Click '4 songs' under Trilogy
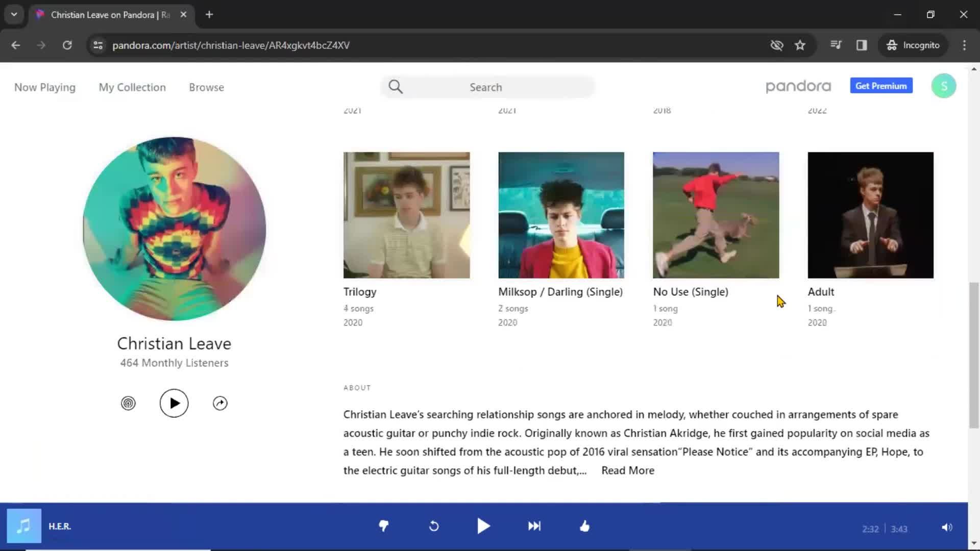 point(358,309)
